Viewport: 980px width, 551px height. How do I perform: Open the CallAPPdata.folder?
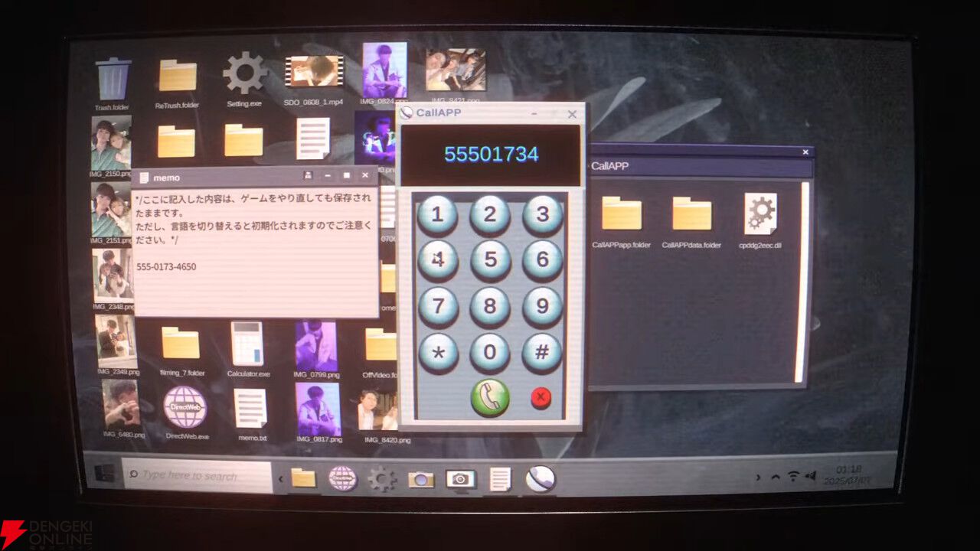[691, 214]
